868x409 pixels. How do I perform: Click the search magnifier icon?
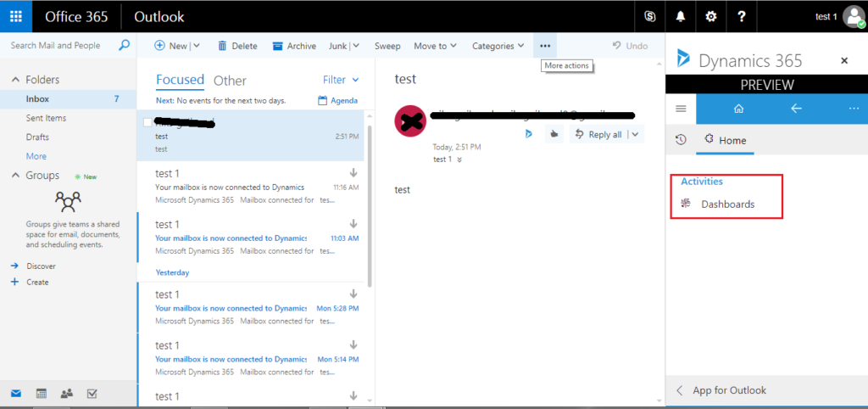[x=124, y=46]
